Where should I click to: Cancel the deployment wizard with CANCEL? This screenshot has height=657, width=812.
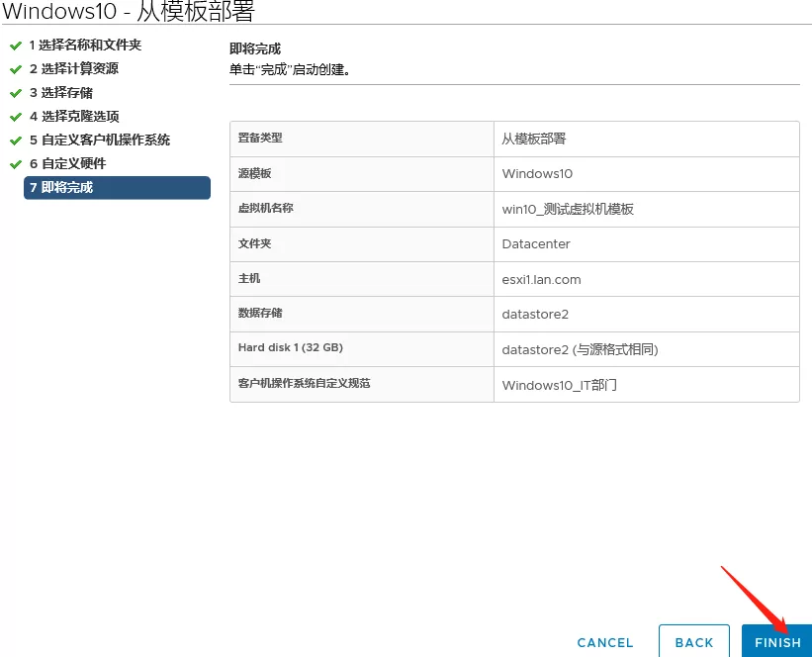pos(604,642)
